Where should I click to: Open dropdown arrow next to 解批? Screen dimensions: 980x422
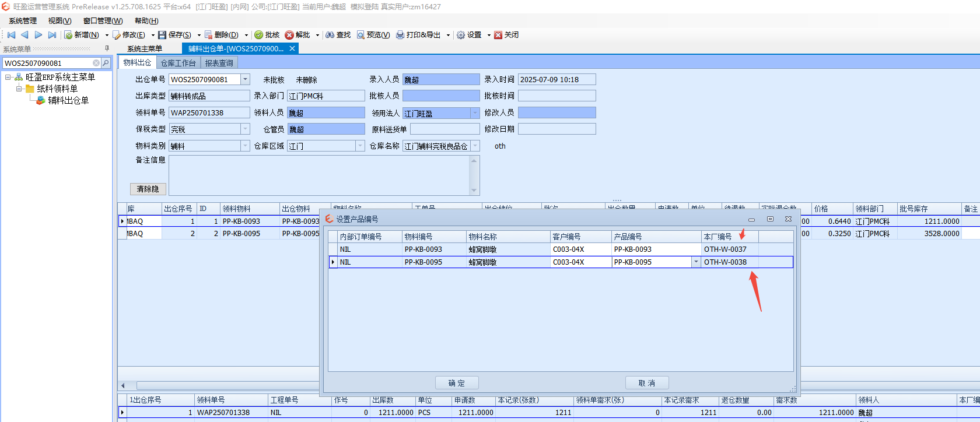tap(317, 35)
